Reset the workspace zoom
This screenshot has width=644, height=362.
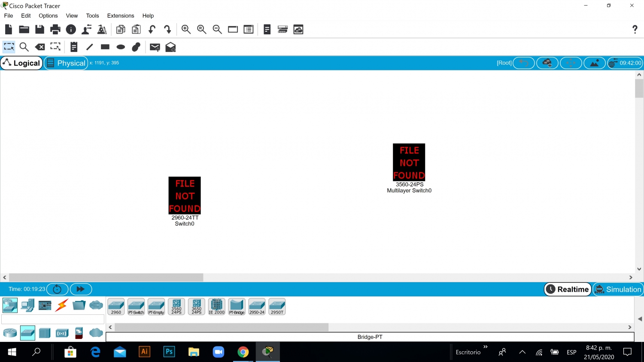(x=201, y=29)
